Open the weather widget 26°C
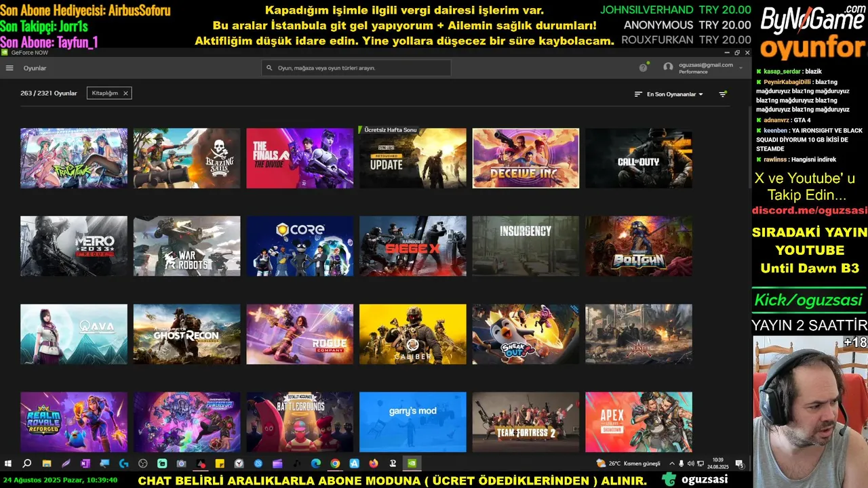Screen dimensions: 868x488 [x=628, y=464]
